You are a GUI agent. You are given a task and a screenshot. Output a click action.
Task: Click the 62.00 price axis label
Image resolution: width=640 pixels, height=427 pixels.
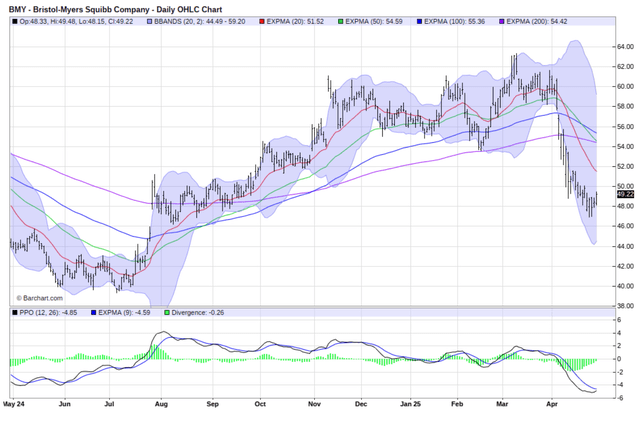click(x=625, y=67)
